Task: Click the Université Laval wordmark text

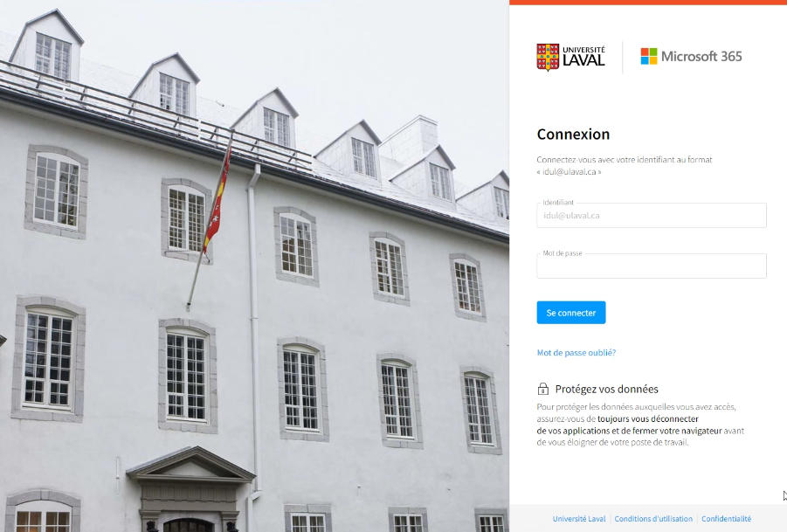Action: tap(583, 56)
